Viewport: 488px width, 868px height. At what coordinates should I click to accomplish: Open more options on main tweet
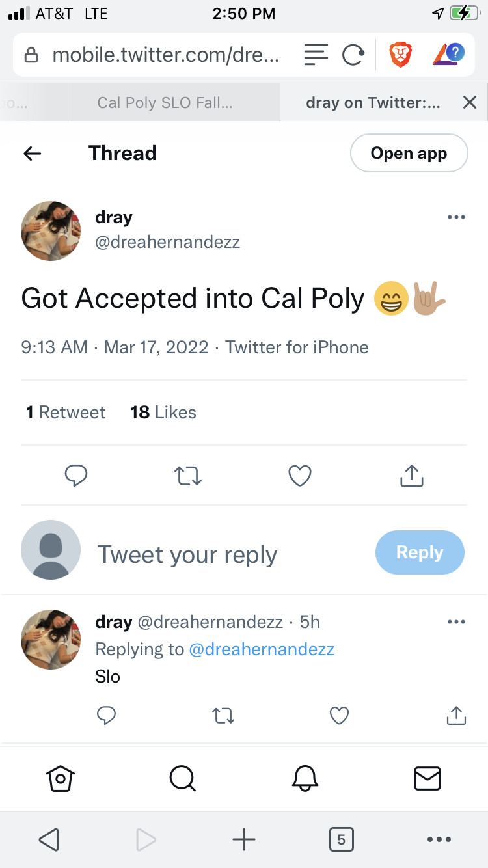(456, 217)
